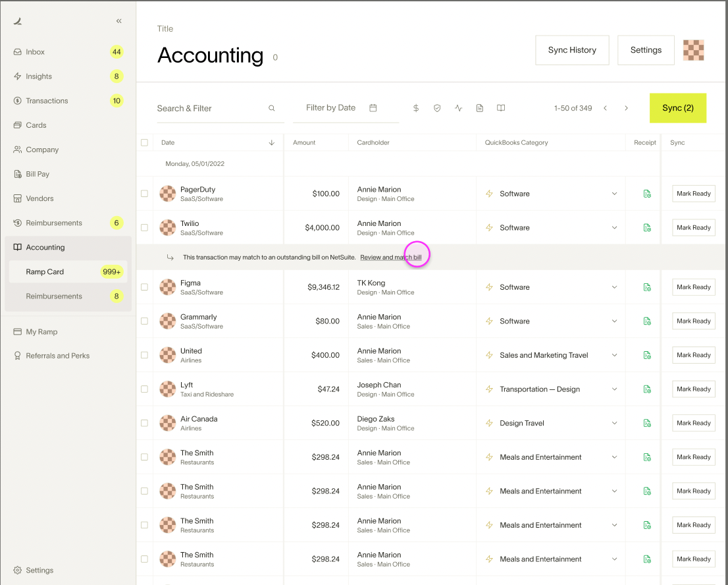
Task: Collapse the sidebar with double-chevron icon
Action: [119, 21]
